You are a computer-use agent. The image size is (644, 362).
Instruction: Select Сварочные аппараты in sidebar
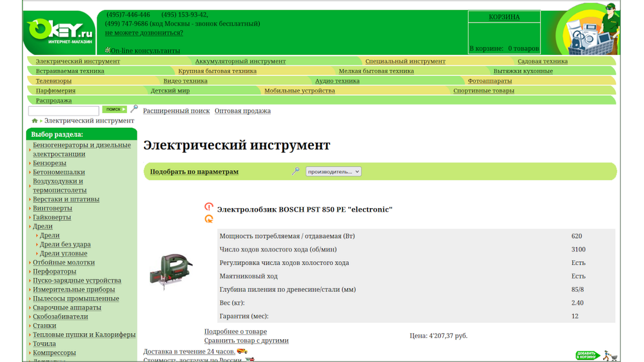[67, 308]
